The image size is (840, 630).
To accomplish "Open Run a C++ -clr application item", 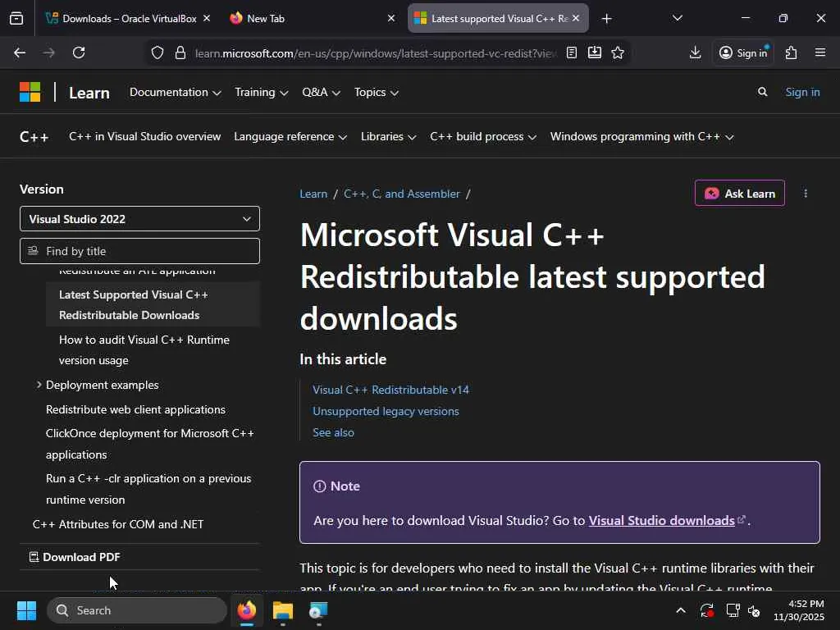I will pos(148,489).
